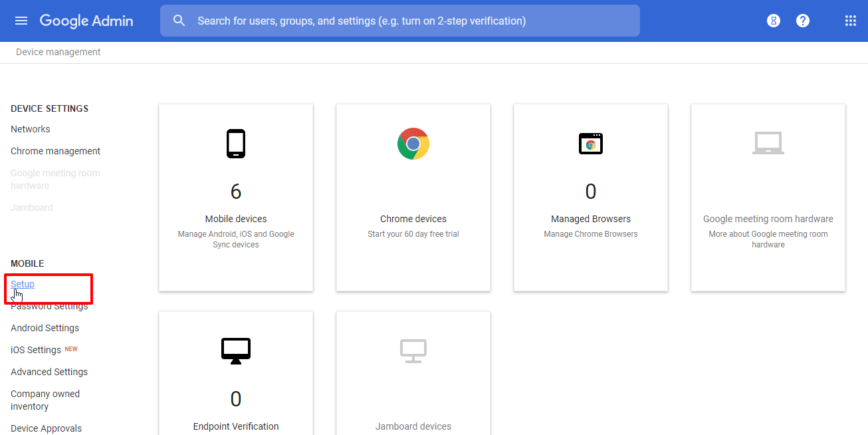Focus the search for users and settings field
This screenshot has width=868, height=435.
(x=400, y=21)
